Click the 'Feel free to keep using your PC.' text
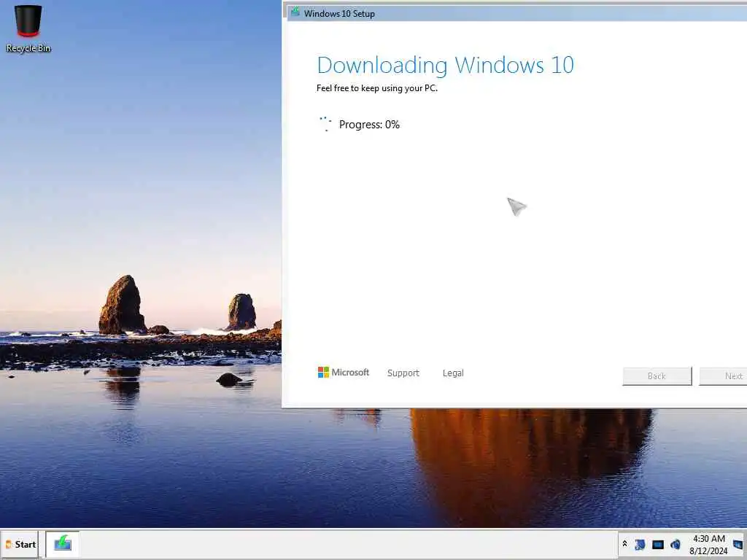The width and height of the screenshot is (747, 560). 377,88
